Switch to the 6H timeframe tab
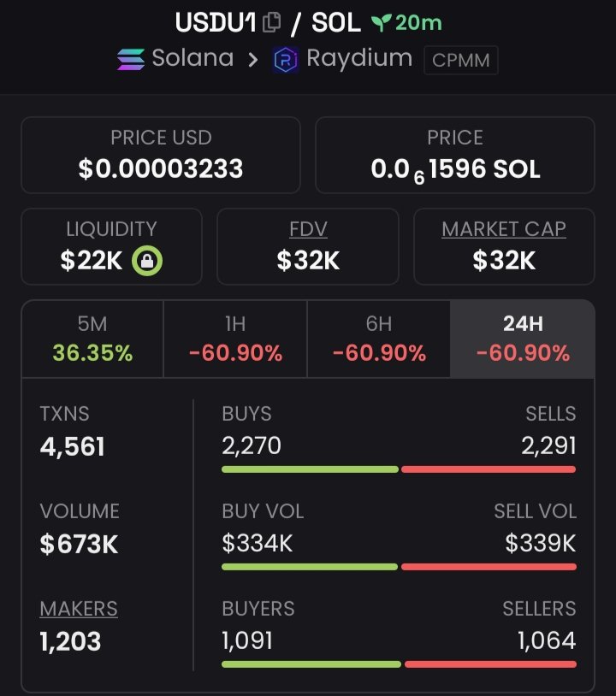The image size is (616, 696). pos(379,339)
